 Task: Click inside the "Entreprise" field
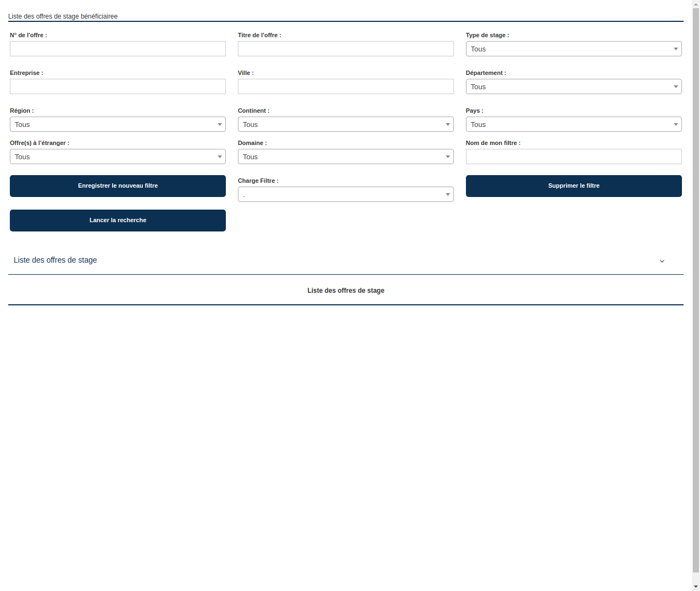point(118,86)
